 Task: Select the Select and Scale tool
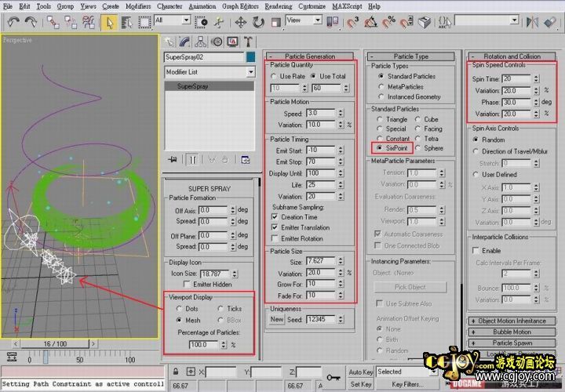[275, 22]
